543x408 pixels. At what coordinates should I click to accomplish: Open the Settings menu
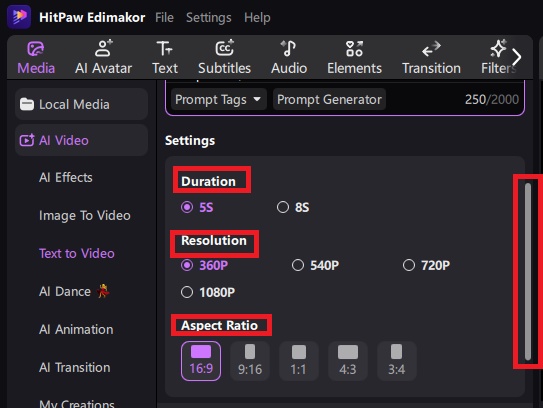click(x=208, y=17)
